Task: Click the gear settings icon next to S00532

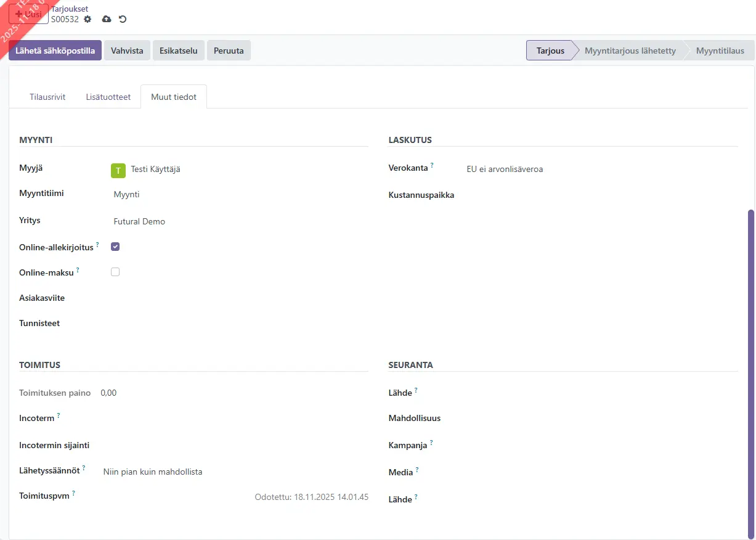Action: pyautogui.click(x=87, y=19)
